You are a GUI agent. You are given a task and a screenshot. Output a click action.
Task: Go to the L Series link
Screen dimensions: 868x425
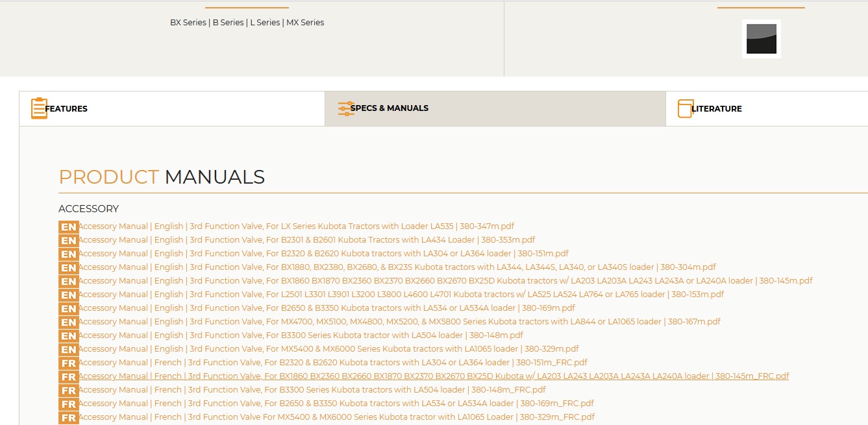coord(265,23)
